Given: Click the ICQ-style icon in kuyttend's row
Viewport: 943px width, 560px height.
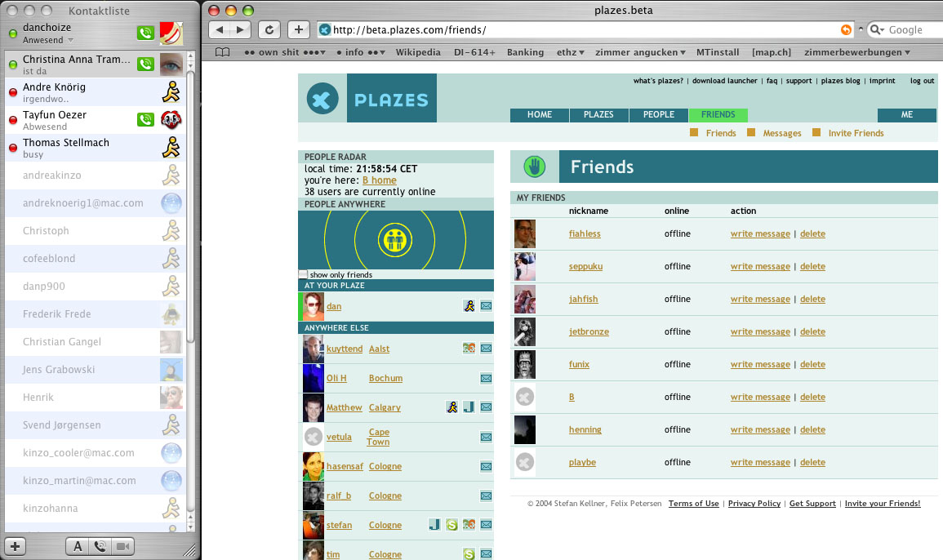Looking at the screenshot, I should click(x=469, y=349).
